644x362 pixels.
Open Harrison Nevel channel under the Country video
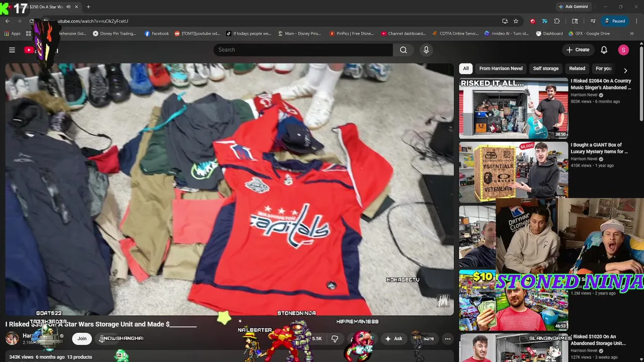point(584,95)
